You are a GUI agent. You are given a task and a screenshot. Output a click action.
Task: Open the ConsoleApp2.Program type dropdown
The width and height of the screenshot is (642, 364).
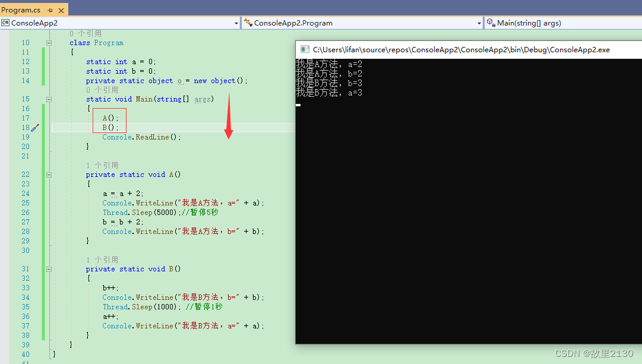[479, 23]
